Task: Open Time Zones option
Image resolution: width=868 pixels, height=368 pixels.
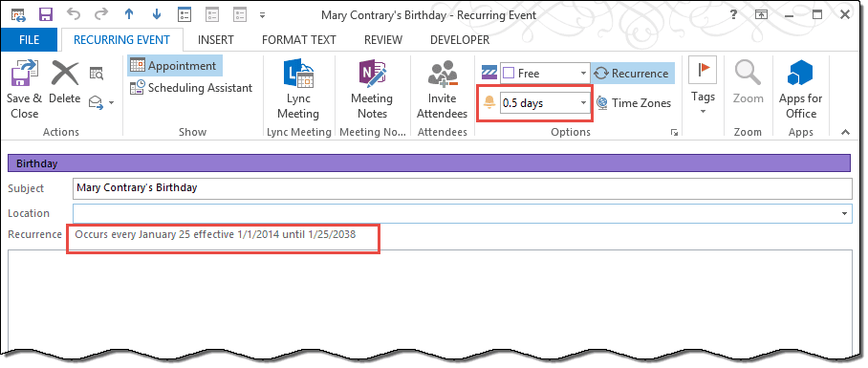Action: [635, 103]
